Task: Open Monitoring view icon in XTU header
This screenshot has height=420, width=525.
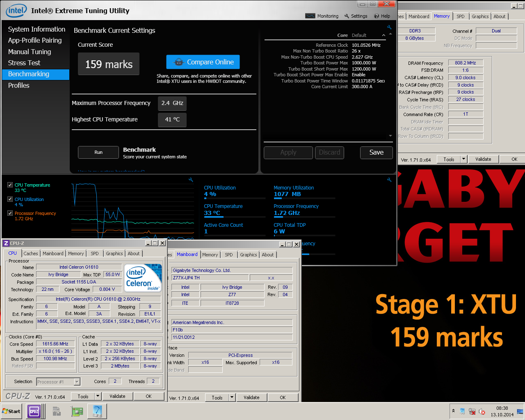Action: (310, 16)
